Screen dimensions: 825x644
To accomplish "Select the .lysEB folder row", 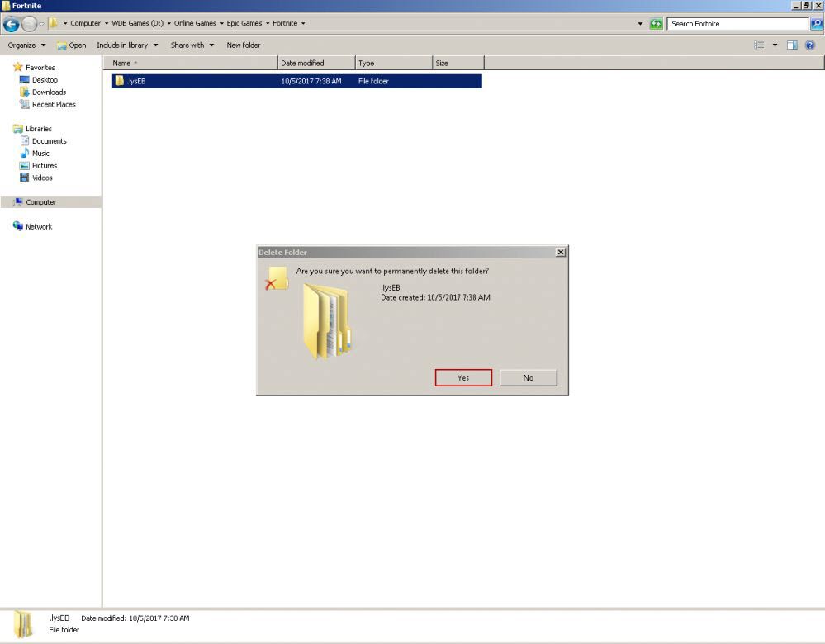I will (x=296, y=81).
